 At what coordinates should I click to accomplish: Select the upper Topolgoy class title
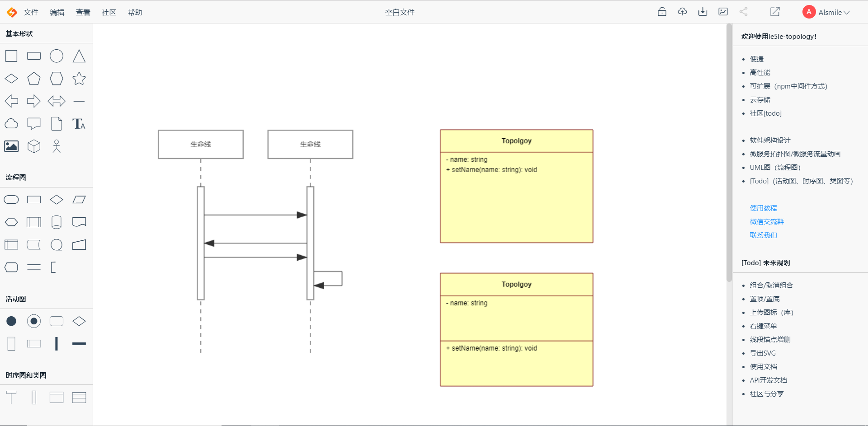(516, 141)
